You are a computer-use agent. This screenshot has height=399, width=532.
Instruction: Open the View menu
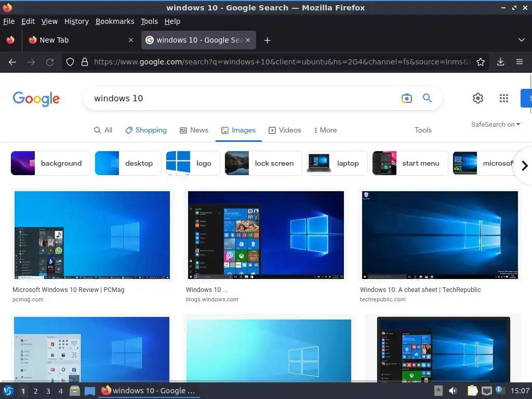49,21
